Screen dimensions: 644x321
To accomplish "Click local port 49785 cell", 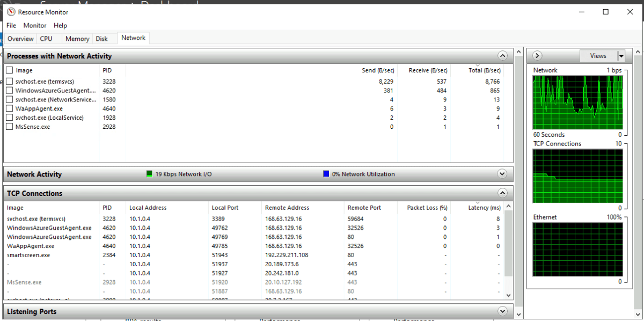I will click(220, 246).
